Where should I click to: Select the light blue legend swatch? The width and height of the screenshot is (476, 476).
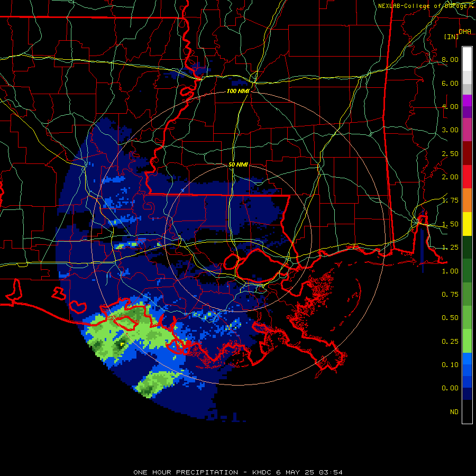(x=467, y=359)
